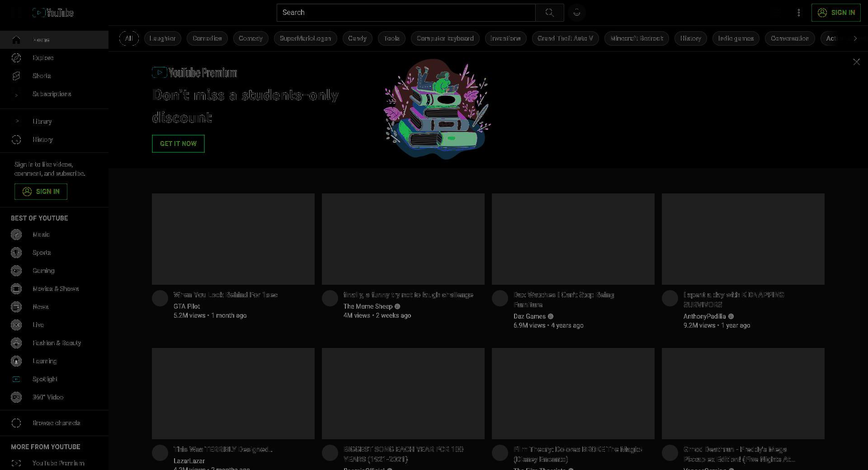Open the Live channel
This screenshot has height=470, width=868.
tap(54, 325)
